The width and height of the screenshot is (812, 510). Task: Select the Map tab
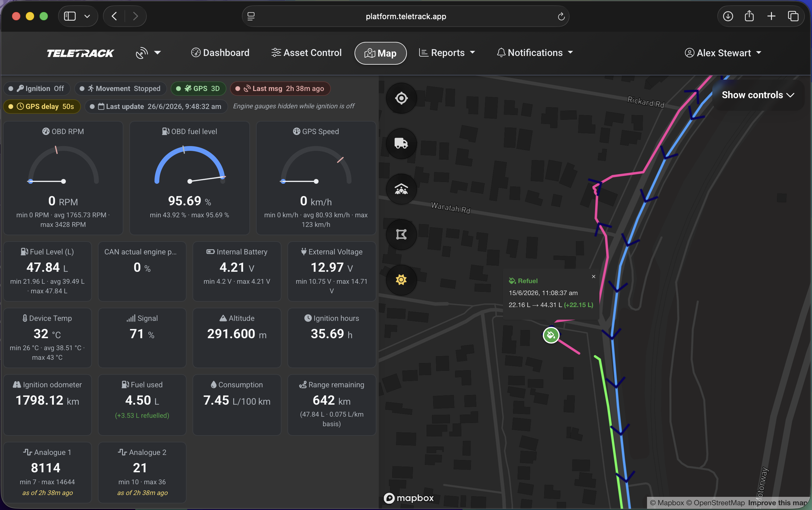click(x=380, y=53)
